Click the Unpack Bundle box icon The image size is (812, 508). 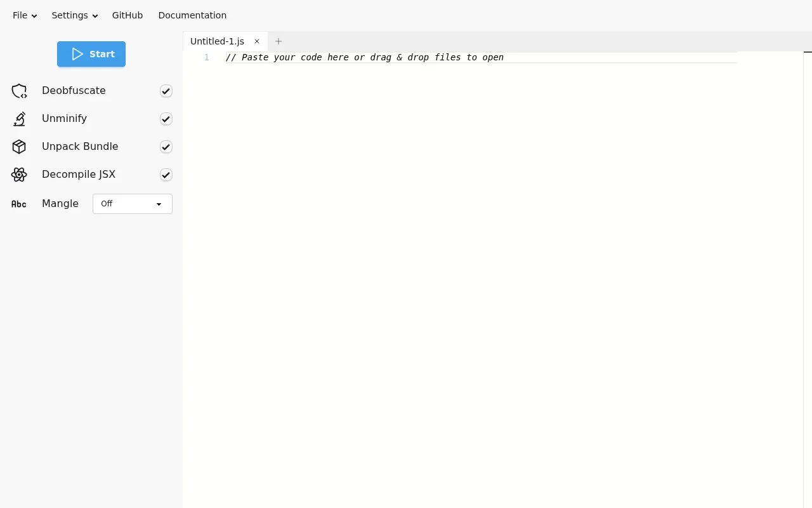point(19,147)
